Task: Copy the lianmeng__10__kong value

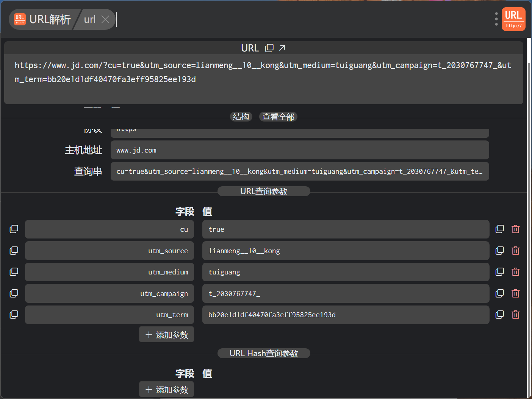Action: pyautogui.click(x=500, y=251)
